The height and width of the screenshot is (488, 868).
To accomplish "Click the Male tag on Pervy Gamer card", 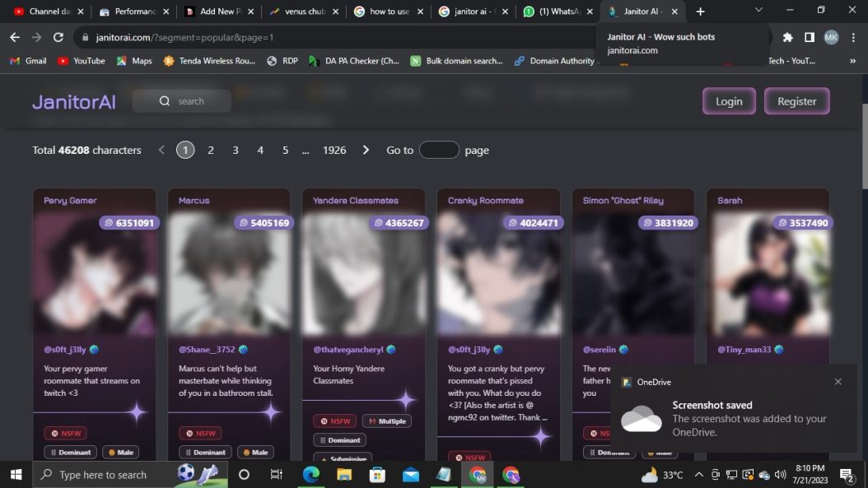I will 121,452.
